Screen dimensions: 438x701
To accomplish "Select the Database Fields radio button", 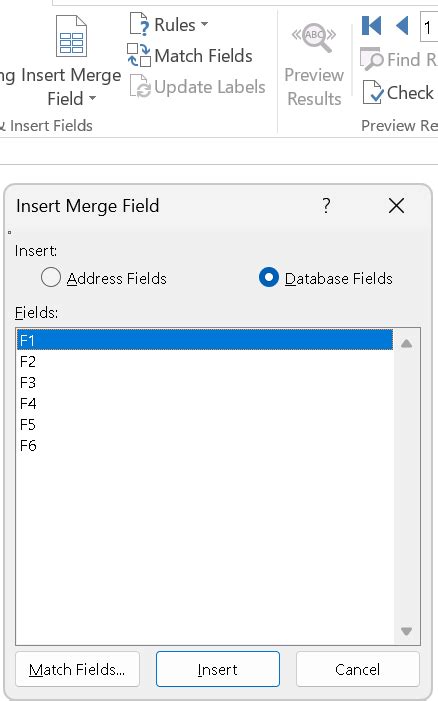I will (x=269, y=277).
